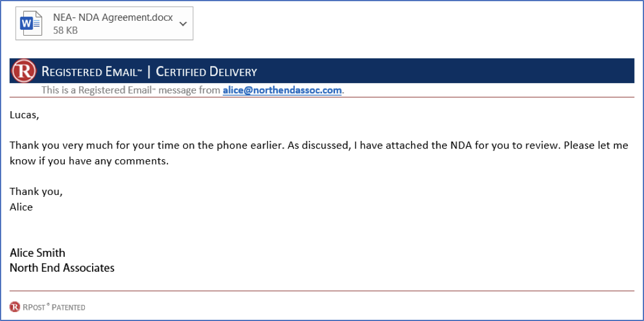Open the NEA- NDA Agreement.docx attachment name
Image resolution: width=644 pixels, height=321 pixels.
point(113,18)
